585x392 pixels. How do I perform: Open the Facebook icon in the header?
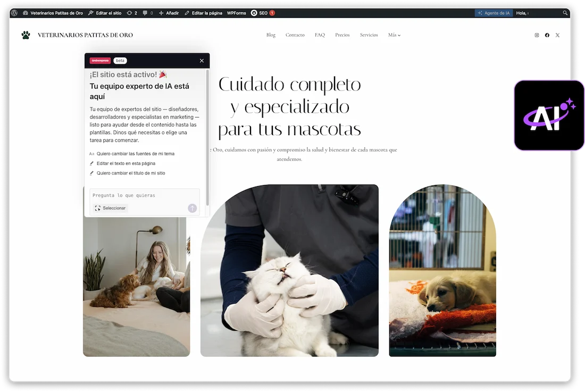pos(547,35)
